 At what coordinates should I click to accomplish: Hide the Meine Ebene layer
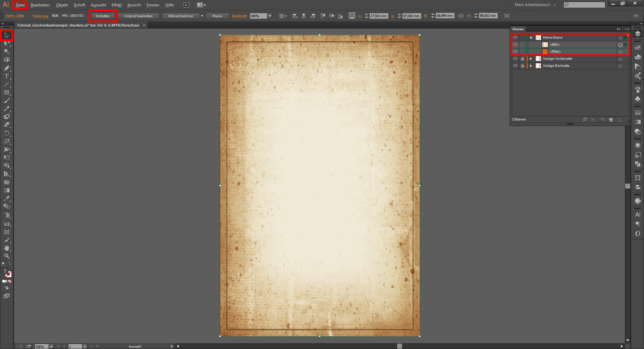[x=515, y=38]
